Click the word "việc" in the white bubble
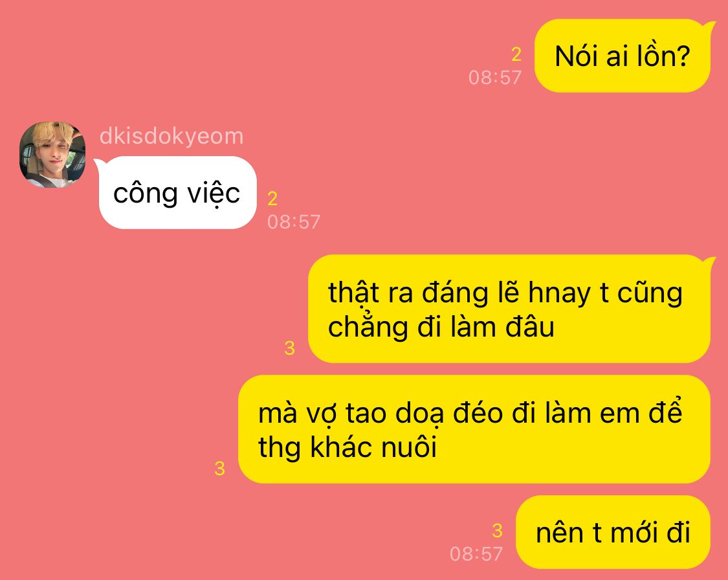Viewport: 728px width, 580px height. pyautogui.click(x=214, y=194)
